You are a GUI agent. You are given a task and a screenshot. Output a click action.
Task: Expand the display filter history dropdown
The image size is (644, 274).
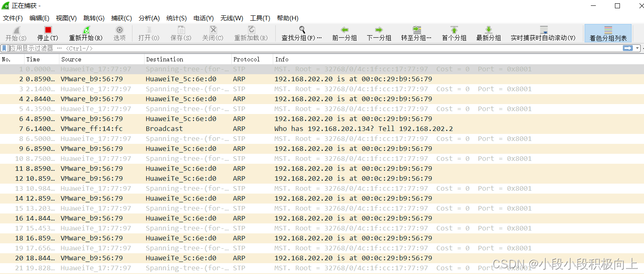(637, 48)
